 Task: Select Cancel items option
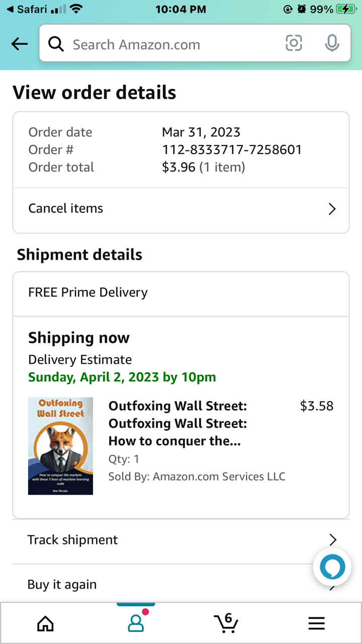65,208
